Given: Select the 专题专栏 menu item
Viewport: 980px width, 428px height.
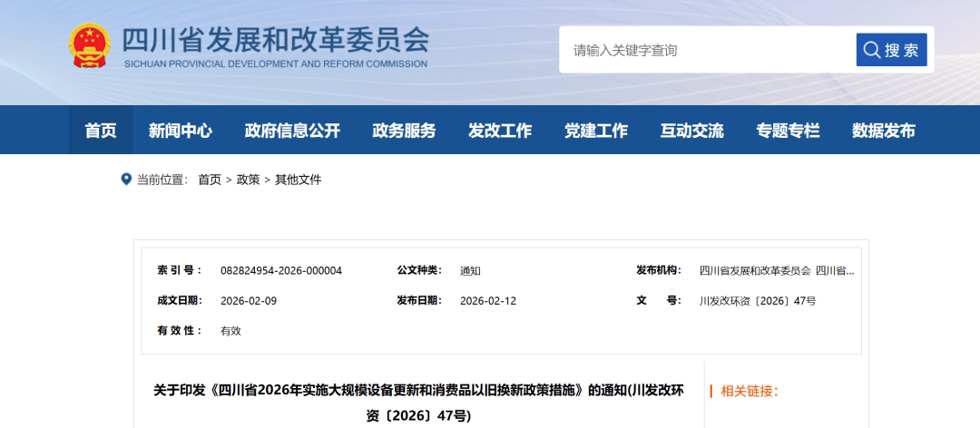Looking at the screenshot, I should (788, 131).
